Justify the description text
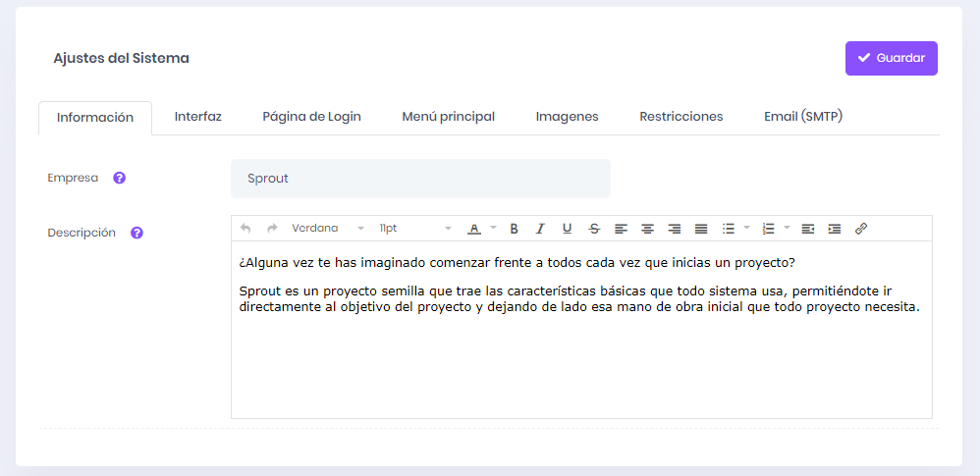This screenshot has width=980, height=476. (701, 229)
